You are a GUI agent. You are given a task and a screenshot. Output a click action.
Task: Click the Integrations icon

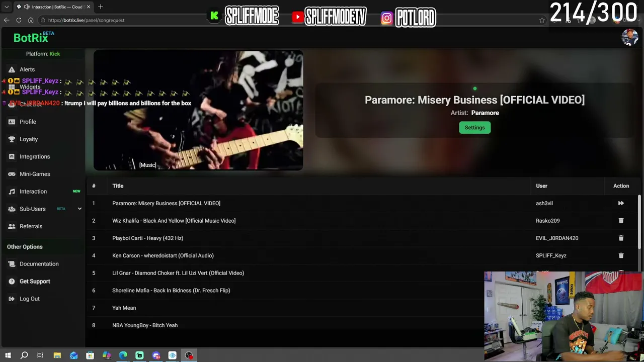coord(12,156)
